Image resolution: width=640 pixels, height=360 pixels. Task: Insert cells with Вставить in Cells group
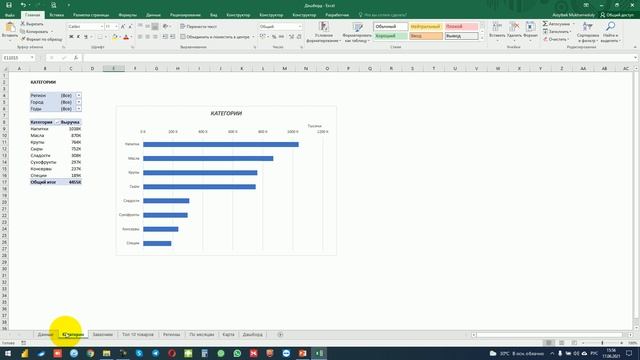click(x=497, y=32)
